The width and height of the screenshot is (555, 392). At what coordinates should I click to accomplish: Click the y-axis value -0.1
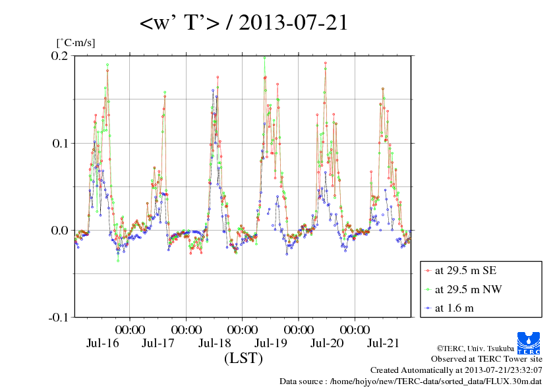58,318
